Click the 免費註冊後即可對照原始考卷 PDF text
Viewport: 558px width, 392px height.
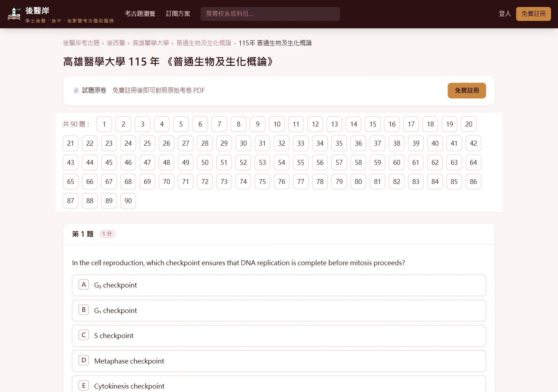pos(159,91)
